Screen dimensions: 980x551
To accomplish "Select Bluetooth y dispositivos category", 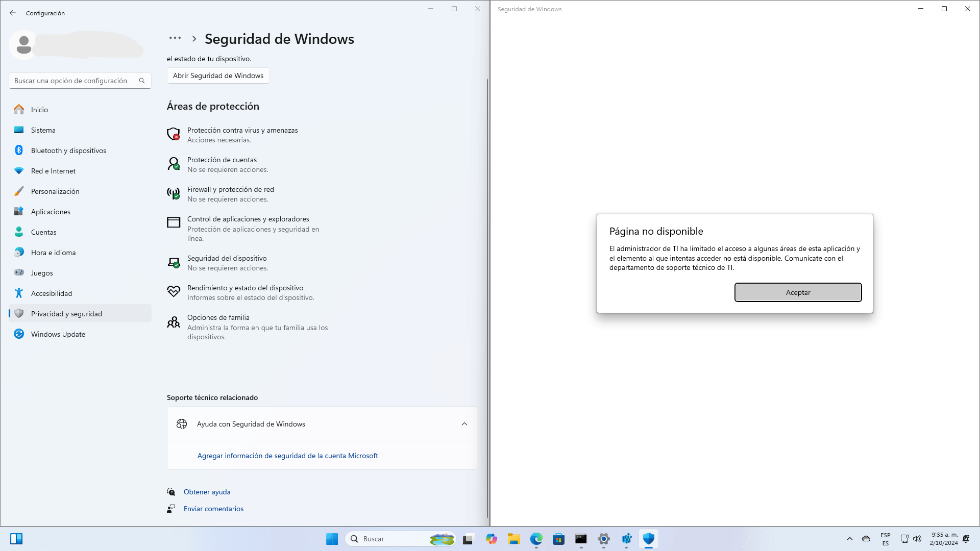I will point(80,151).
